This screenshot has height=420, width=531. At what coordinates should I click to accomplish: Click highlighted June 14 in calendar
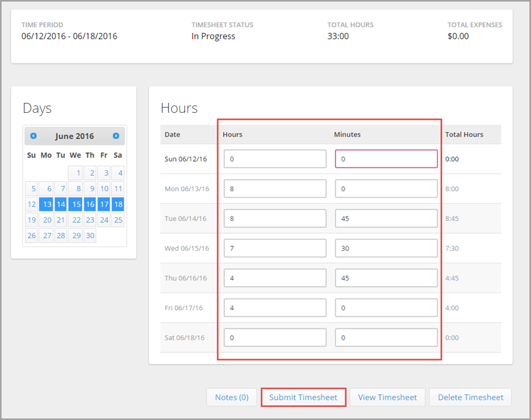point(61,204)
